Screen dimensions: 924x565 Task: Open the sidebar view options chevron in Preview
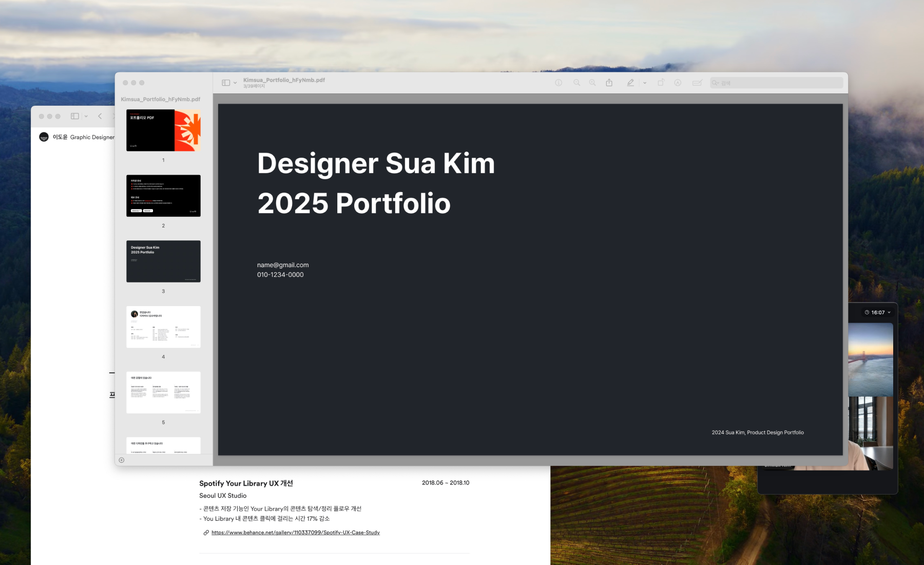[x=235, y=83]
